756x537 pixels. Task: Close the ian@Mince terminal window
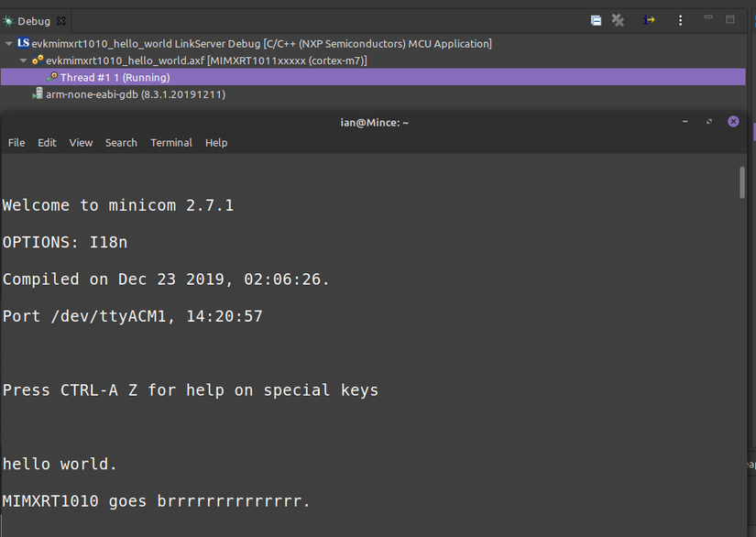coord(733,122)
